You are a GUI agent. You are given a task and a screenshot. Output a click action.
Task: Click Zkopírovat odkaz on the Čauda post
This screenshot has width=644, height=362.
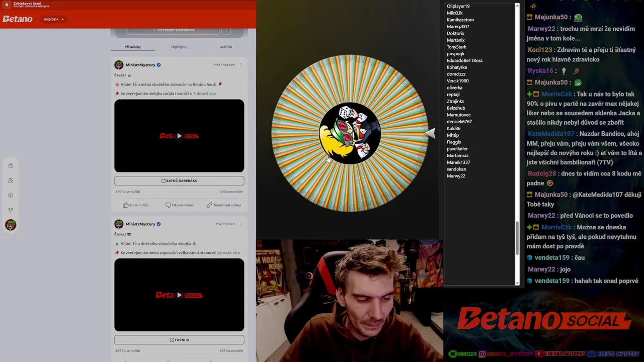223,205
